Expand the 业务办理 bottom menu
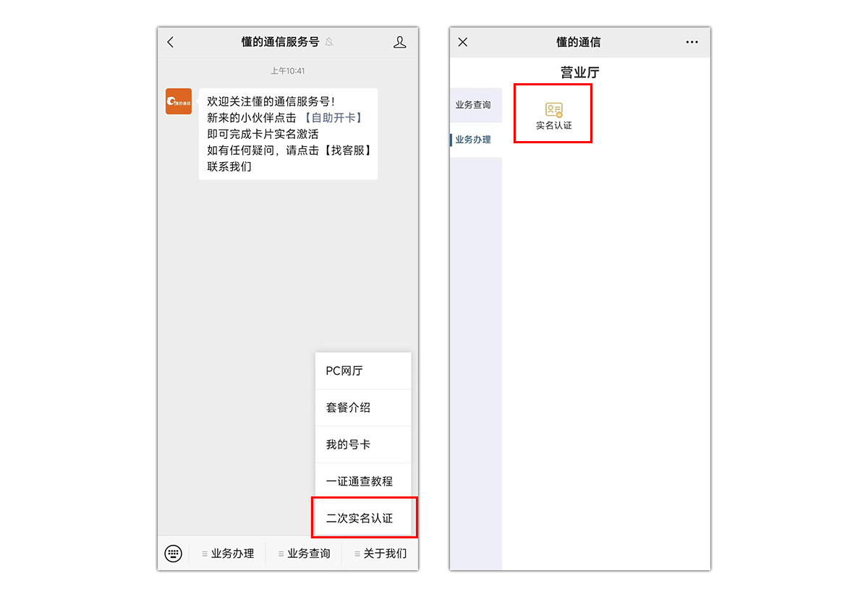868x597 pixels. (x=228, y=554)
